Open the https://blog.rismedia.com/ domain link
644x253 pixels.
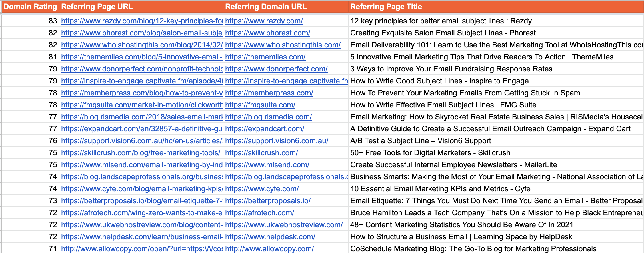269,117
